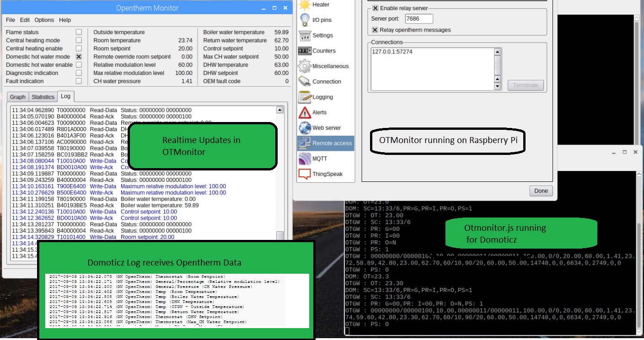Toggle the Diagnostic indication checkbox

[x=79, y=73]
